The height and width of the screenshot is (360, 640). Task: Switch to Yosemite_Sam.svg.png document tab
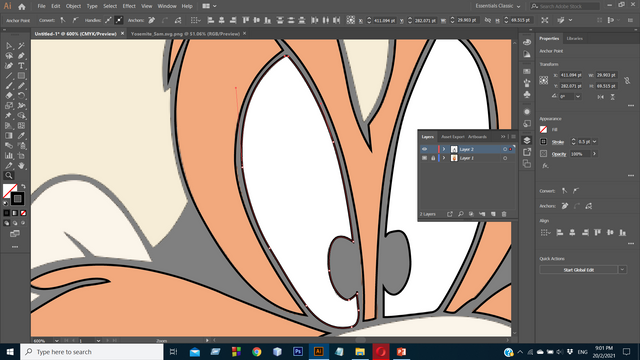point(185,34)
